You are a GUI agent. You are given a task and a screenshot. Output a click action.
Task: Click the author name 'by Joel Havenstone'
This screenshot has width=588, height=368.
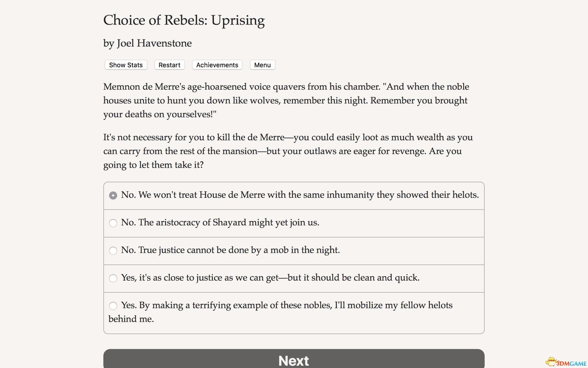pos(147,43)
